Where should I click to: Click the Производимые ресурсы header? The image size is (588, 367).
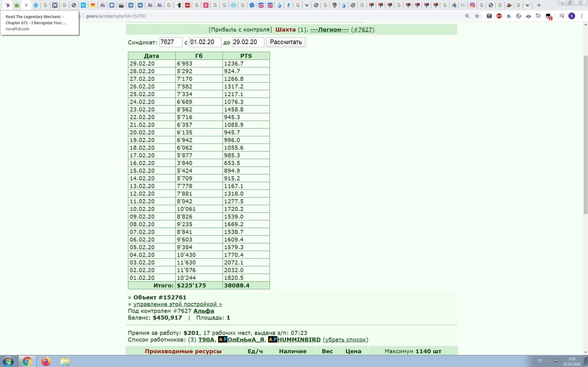(x=183, y=351)
